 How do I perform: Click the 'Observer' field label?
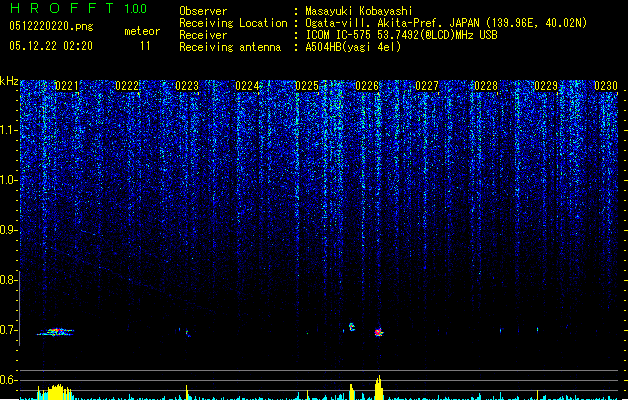tap(203, 11)
